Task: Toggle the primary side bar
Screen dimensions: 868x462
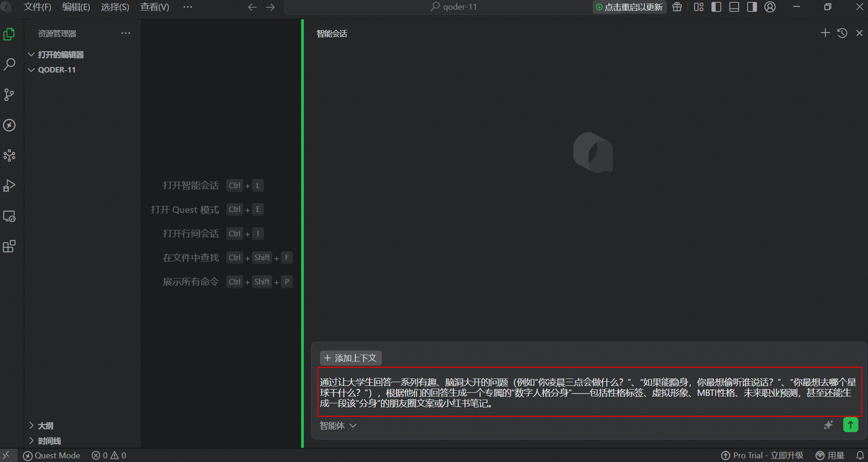Action: click(716, 7)
